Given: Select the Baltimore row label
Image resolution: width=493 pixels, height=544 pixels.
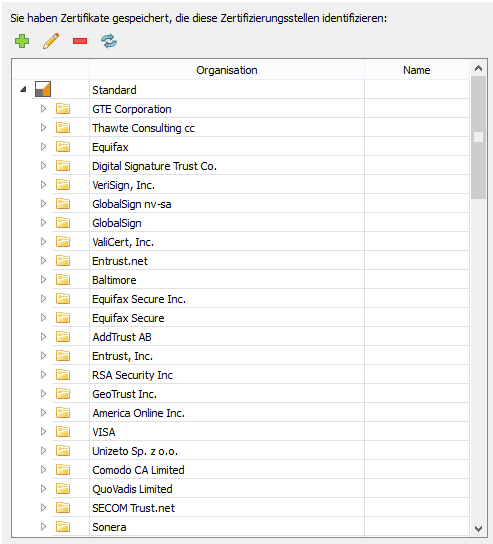Looking at the screenshot, I should point(114,280).
